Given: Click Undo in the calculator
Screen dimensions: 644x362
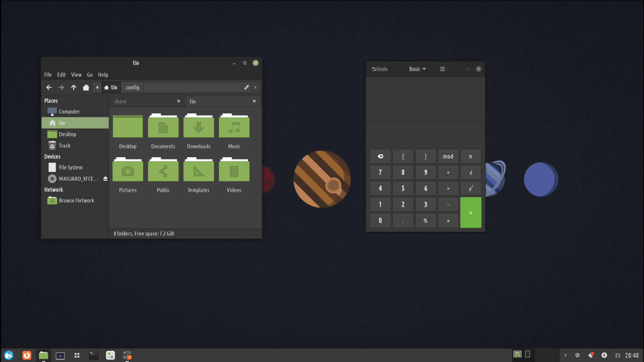Looking at the screenshot, I should point(380,69).
